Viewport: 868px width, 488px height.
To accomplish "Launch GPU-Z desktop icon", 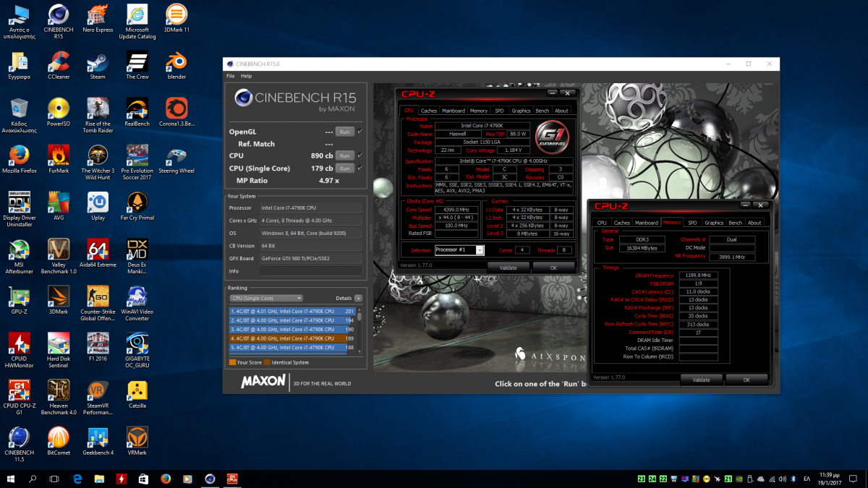I will point(19,301).
